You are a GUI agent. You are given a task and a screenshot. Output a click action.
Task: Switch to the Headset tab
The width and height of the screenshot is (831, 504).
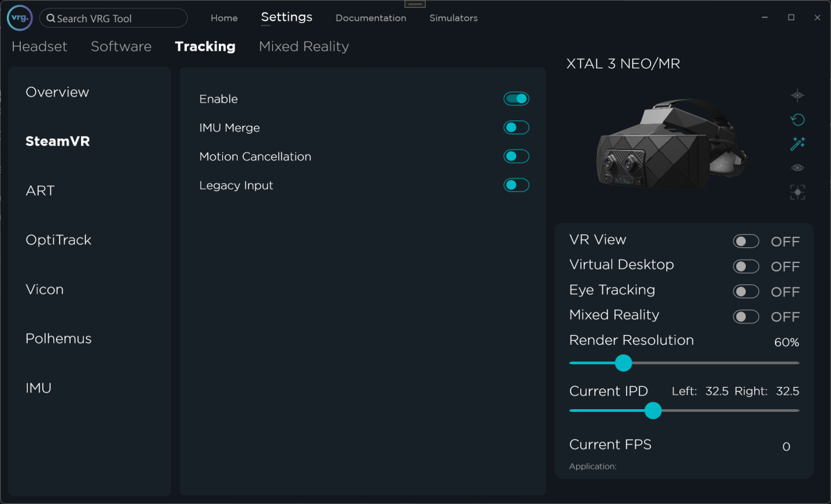point(39,46)
